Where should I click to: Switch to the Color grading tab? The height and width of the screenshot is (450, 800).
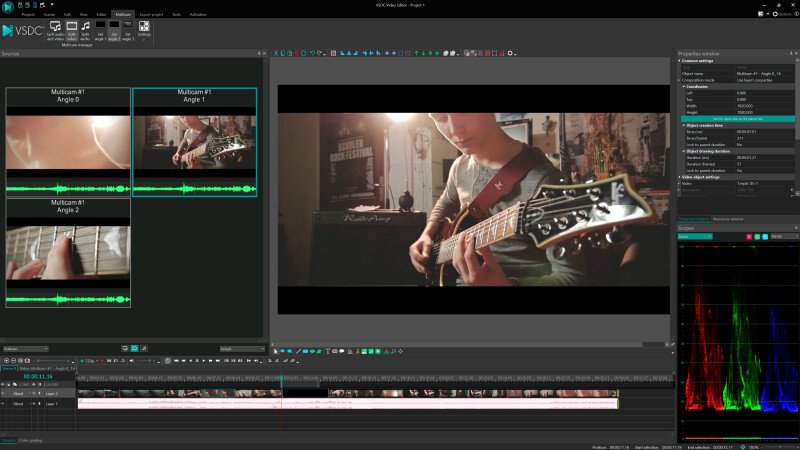point(31,440)
